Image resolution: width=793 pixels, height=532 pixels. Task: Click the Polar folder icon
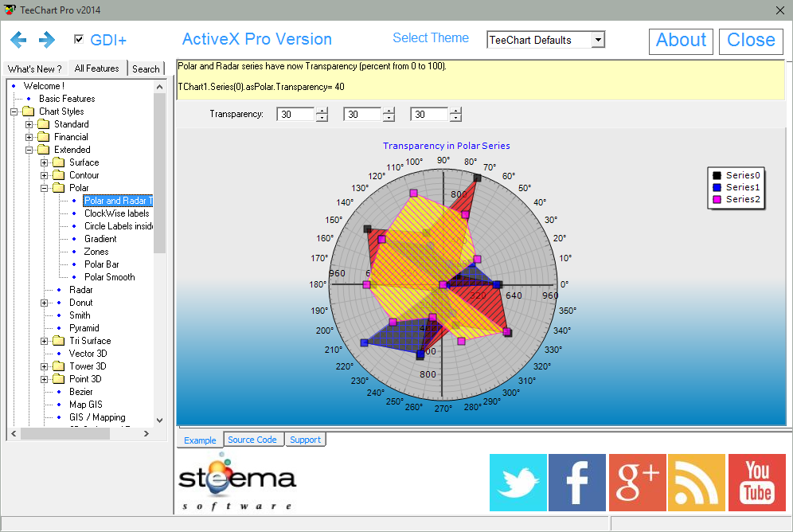59,188
